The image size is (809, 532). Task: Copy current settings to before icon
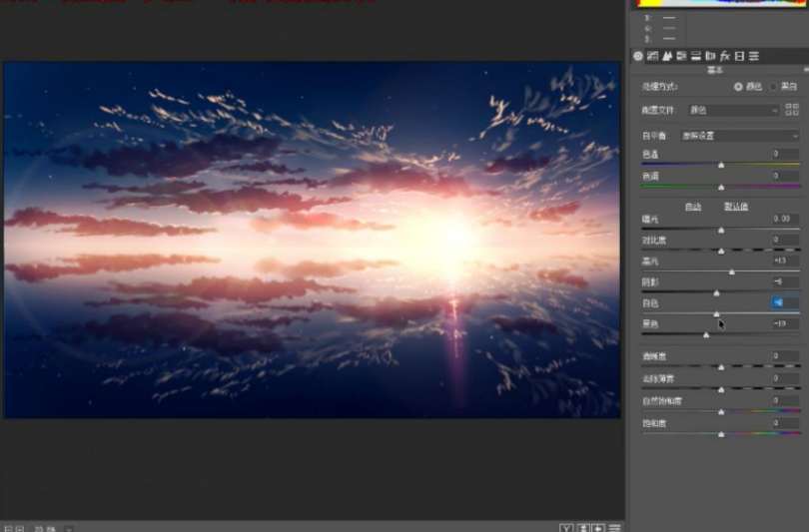(x=598, y=528)
